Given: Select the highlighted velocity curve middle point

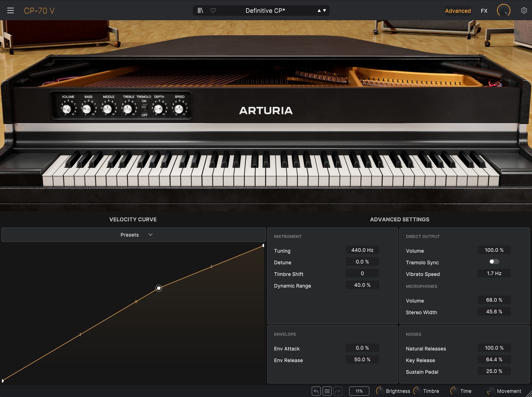Looking at the screenshot, I should (x=158, y=288).
